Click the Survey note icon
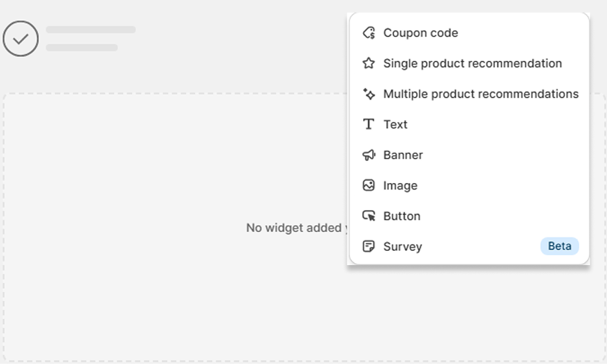The image size is (607, 364). pyautogui.click(x=369, y=246)
